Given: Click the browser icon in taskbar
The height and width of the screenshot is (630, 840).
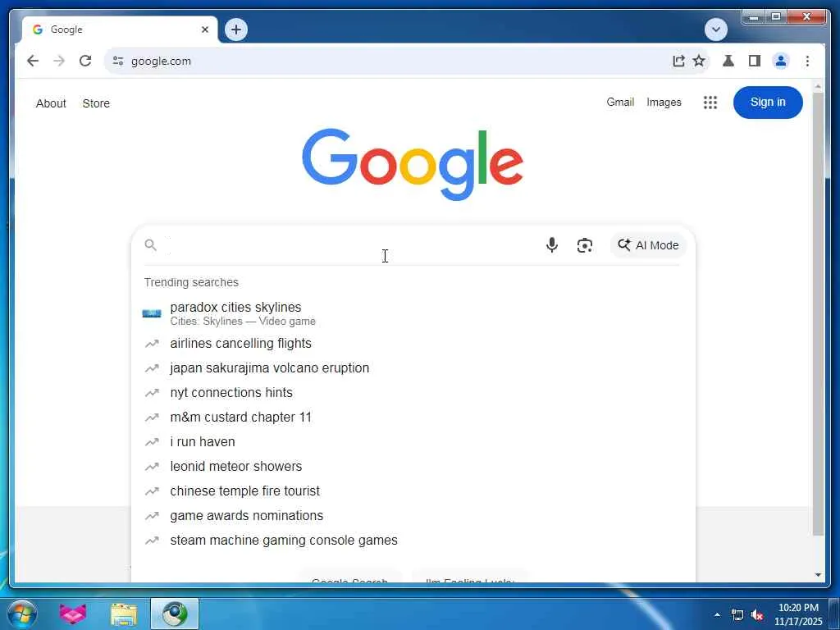Looking at the screenshot, I should click(x=174, y=614).
